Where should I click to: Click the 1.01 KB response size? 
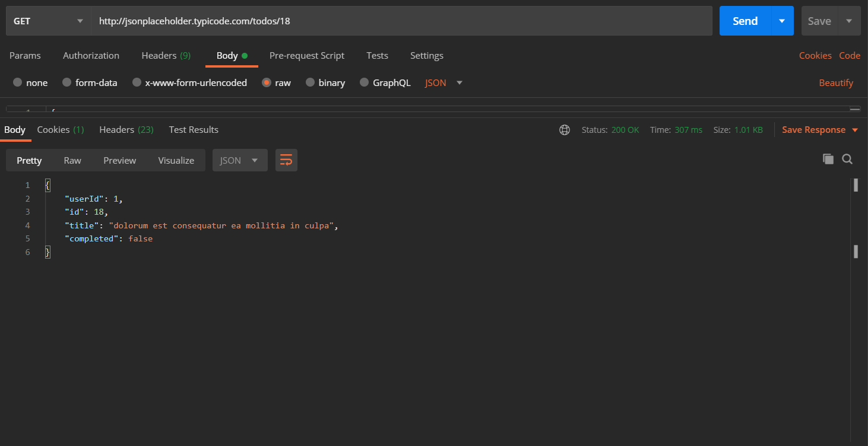coord(749,130)
